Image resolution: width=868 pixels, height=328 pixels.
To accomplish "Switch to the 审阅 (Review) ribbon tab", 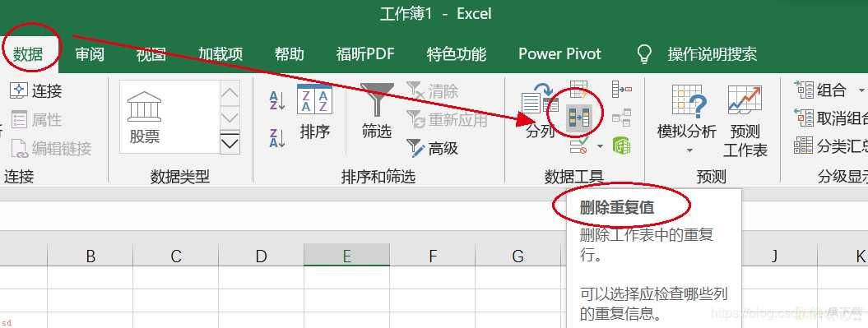I will point(90,54).
